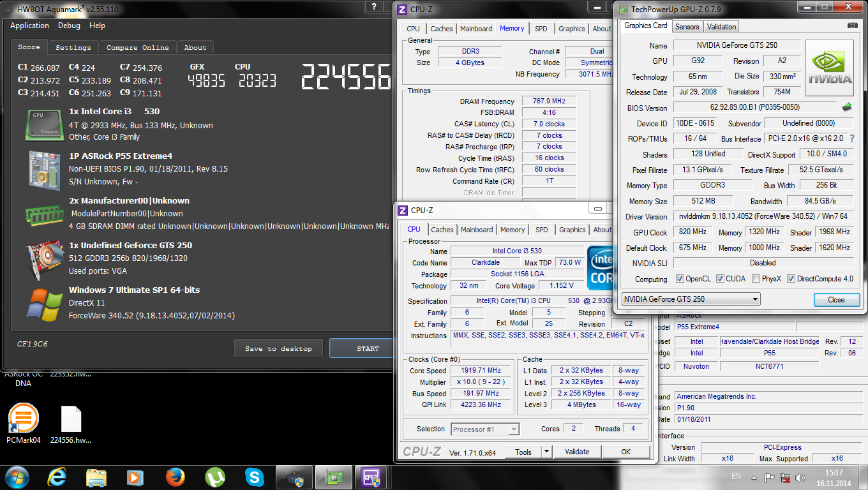Click the Core Speed value 1919.71 MHz

(x=482, y=370)
